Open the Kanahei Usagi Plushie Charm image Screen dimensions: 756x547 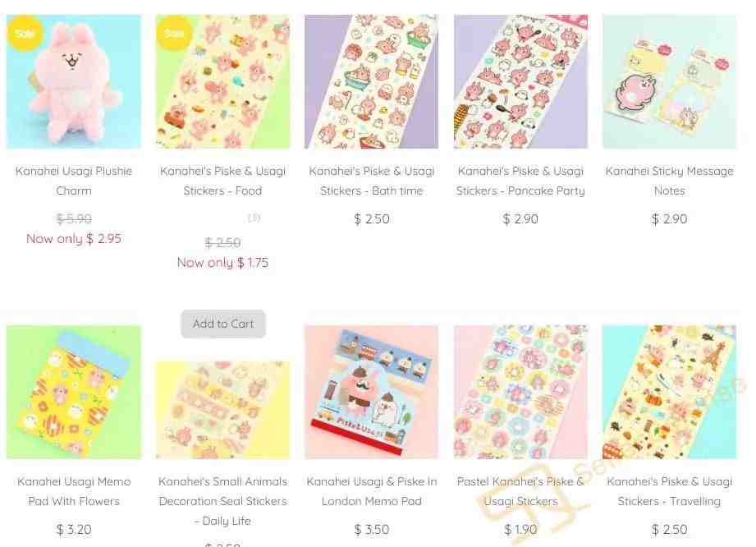coord(74,81)
